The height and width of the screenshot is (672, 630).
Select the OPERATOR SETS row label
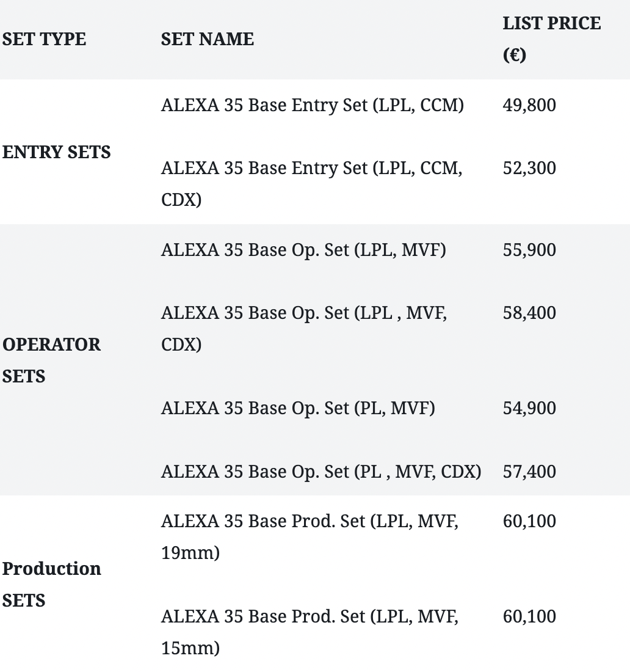point(51,360)
